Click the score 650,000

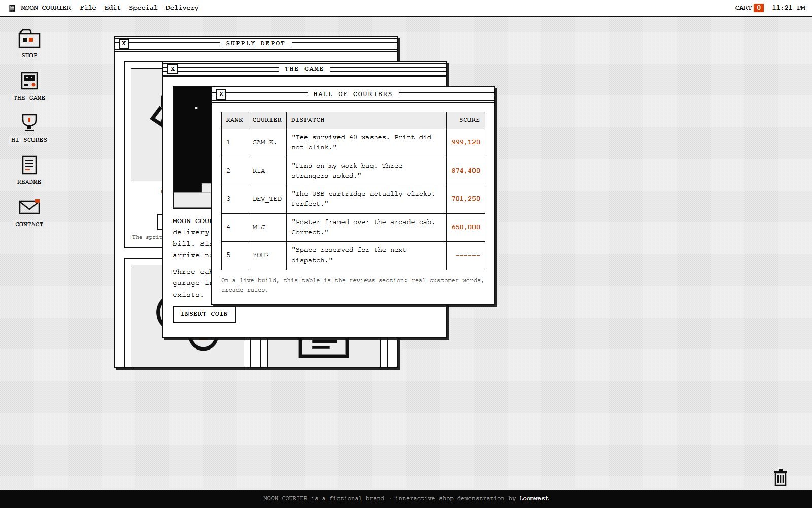[x=465, y=227]
